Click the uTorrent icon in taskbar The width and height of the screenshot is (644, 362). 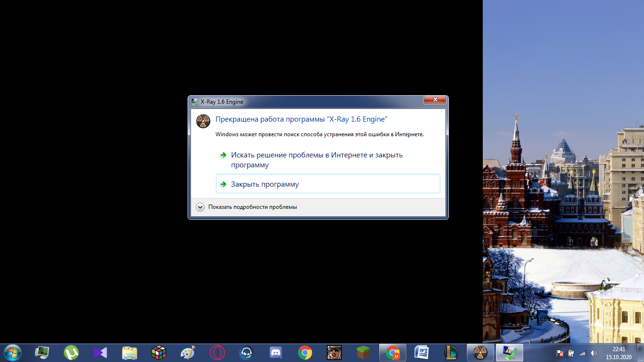pos(71,353)
